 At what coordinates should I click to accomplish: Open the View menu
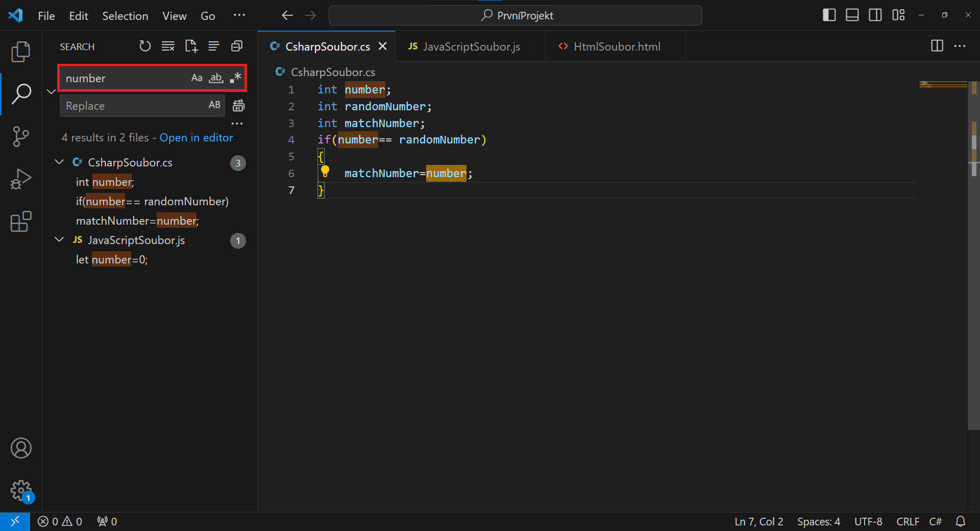tap(174, 15)
